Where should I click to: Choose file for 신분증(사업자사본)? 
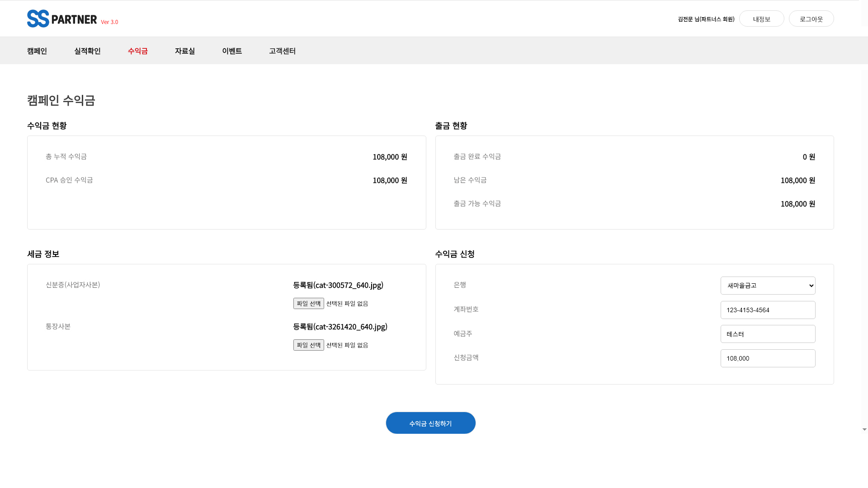point(309,304)
